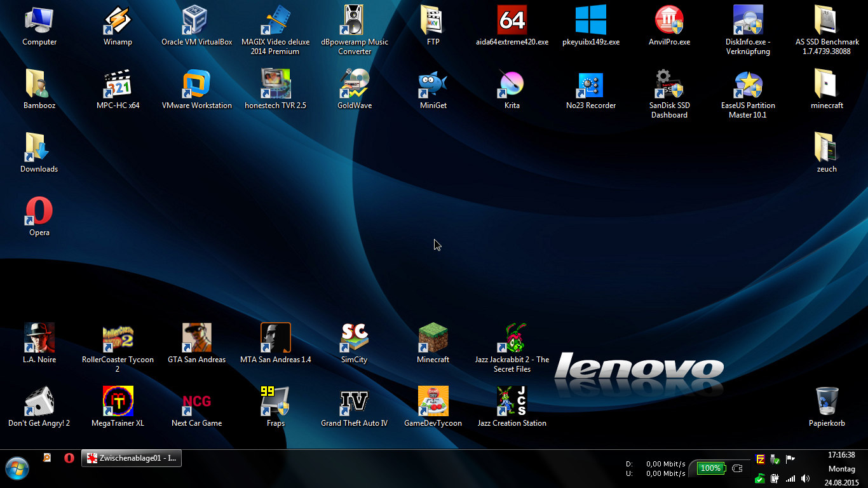Viewport: 868px width, 488px height.
Task: Open FileZilla tray icon
Action: [x=760, y=459]
